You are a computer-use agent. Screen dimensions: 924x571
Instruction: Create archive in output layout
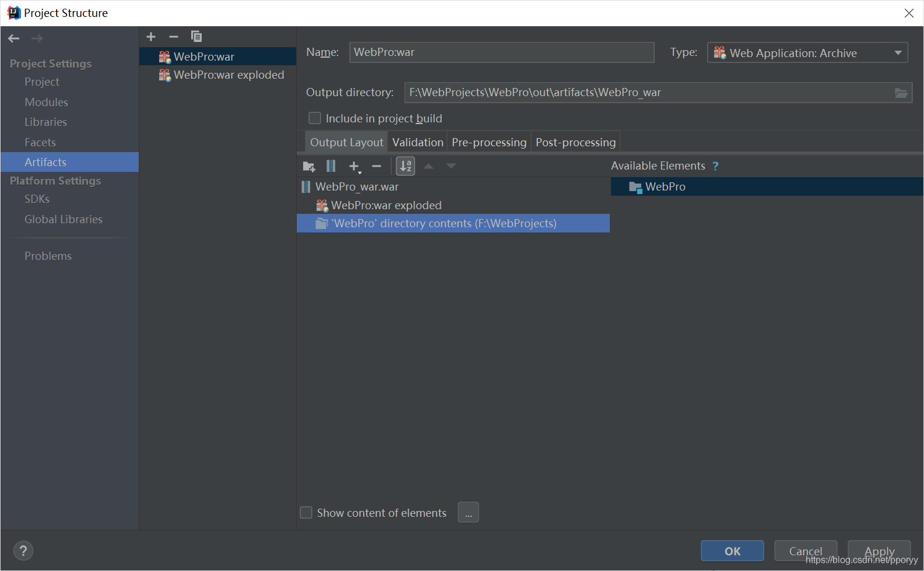pos(331,167)
